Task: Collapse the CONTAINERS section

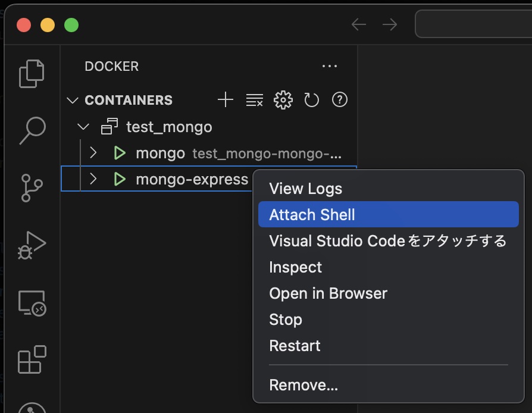Action: click(73, 100)
